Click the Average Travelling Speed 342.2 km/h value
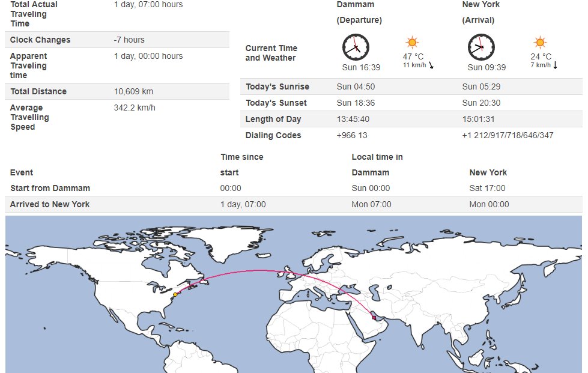588x373 pixels. (135, 108)
